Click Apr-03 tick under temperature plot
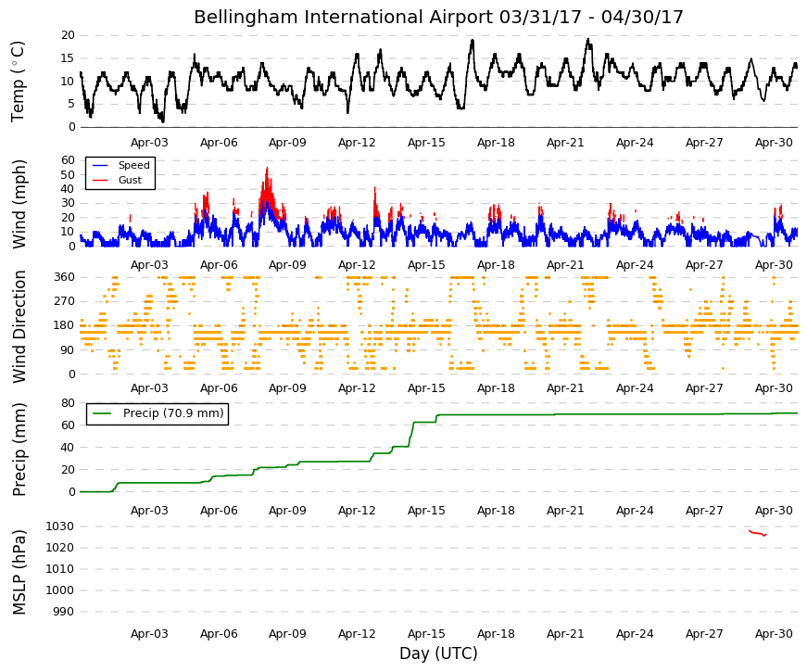 point(149,143)
